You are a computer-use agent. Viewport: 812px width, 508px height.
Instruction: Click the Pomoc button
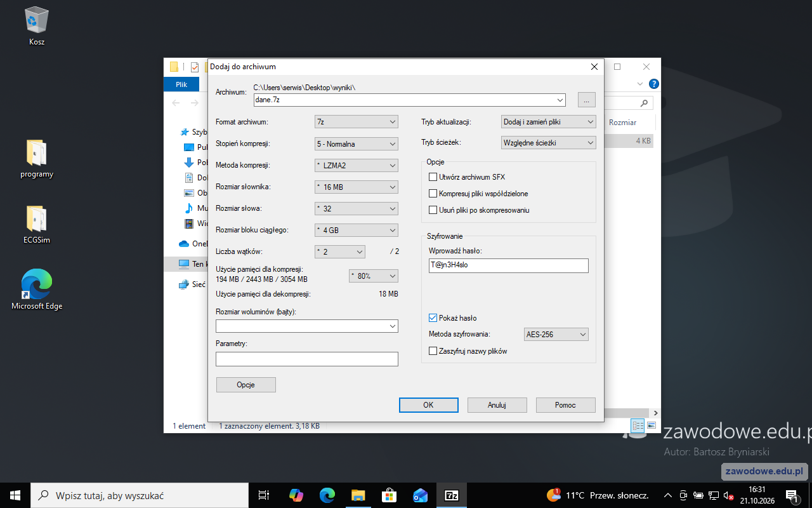click(x=565, y=405)
